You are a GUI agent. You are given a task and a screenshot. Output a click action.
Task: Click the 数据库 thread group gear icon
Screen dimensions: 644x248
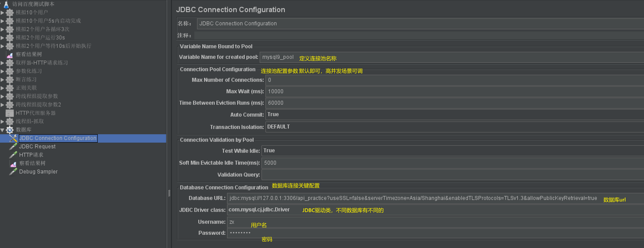point(9,130)
